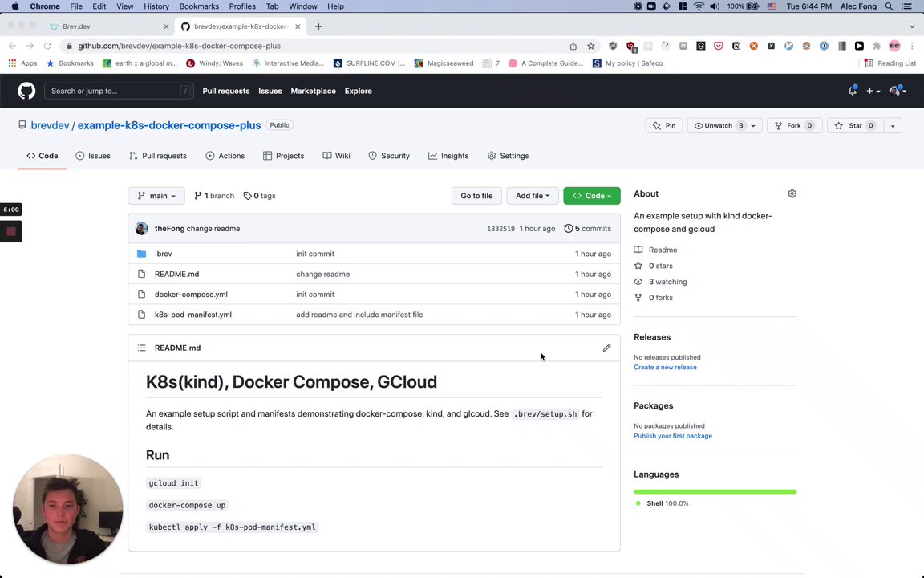The height and width of the screenshot is (578, 924).
Task: Click the GitHub Octocat logo
Action: pos(26,91)
